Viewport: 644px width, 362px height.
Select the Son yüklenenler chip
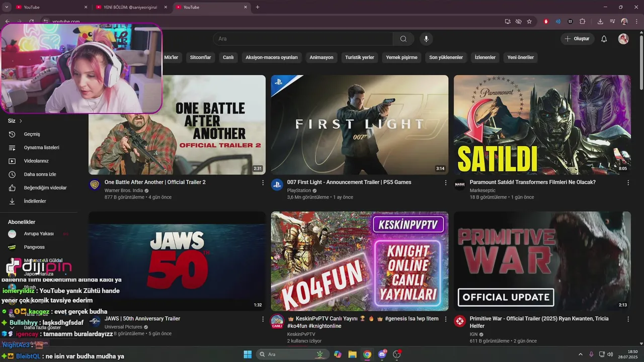446,57
